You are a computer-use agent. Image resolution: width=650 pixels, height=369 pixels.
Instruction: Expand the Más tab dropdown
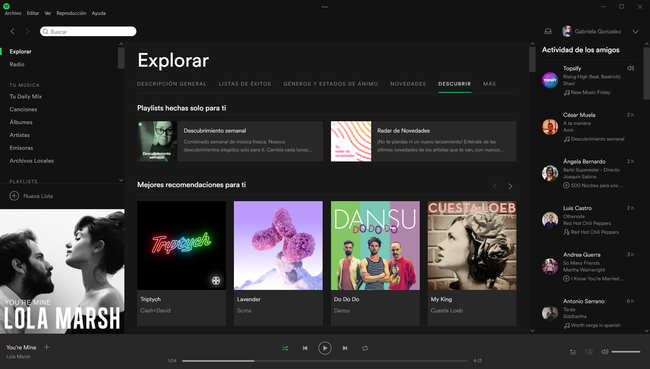pyautogui.click(x=489, y=84)
